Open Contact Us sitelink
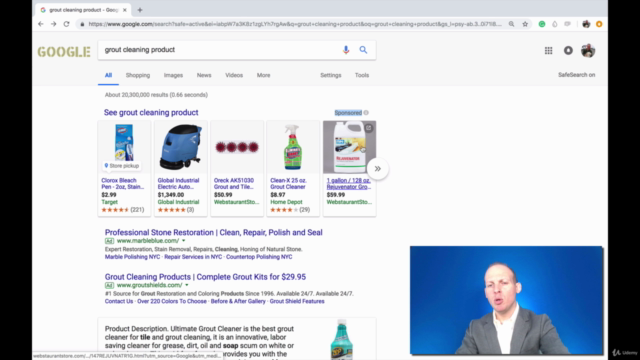The image size is (640, 360). tap(119, 301)
